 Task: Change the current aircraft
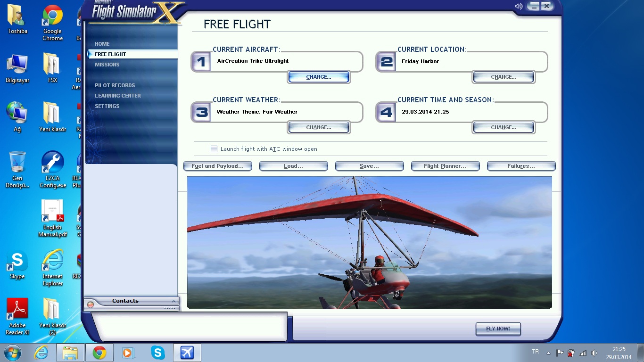pos(319,77)
